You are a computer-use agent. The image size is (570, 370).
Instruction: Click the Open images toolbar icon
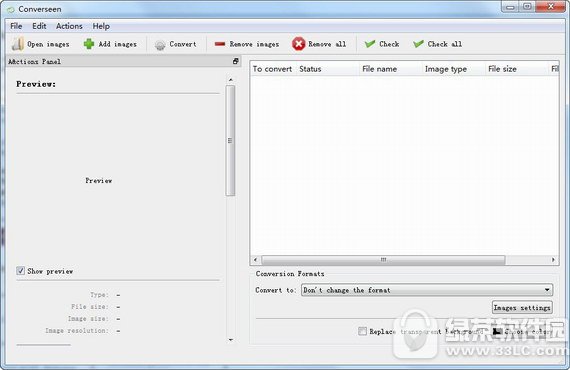pyautogui.click(x=17, y=44)
